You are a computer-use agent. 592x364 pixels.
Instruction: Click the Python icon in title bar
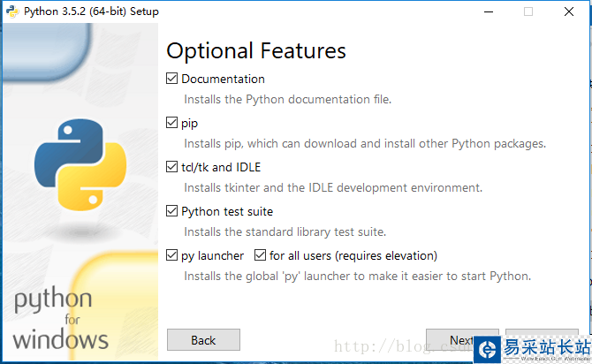click(12, 11)
